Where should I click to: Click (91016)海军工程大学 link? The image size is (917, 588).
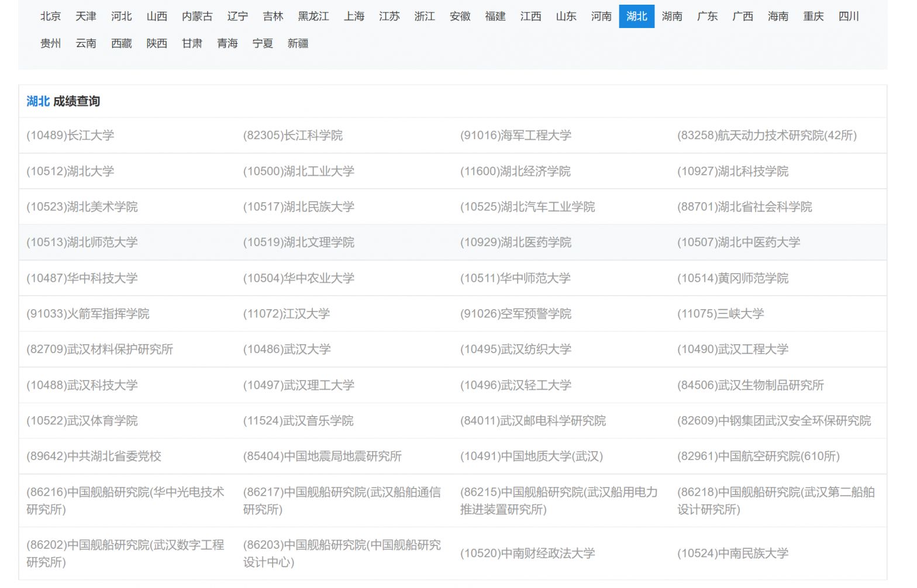[516, 136]
